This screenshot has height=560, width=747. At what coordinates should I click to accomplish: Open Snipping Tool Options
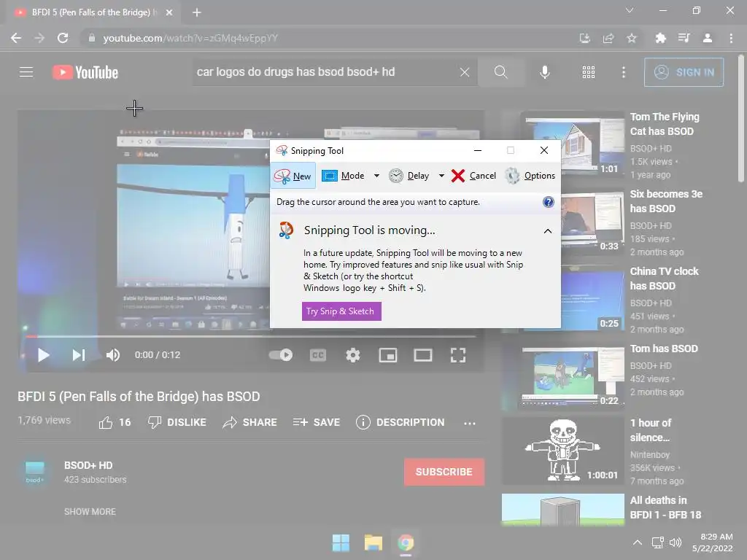tap(530, 176)
